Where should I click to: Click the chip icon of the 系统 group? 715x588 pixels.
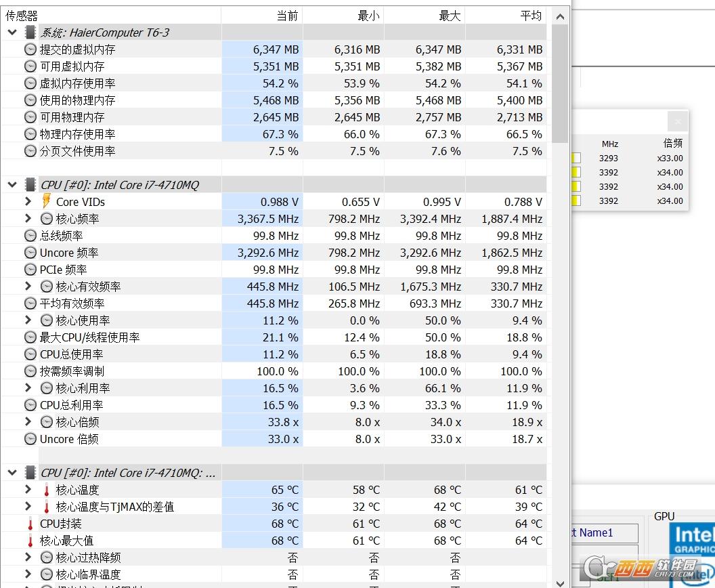click(x=30, y=33)
